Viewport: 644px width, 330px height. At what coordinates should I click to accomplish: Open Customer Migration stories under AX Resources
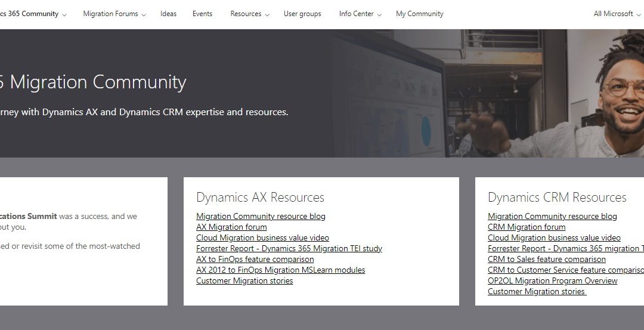pos(244,280)
